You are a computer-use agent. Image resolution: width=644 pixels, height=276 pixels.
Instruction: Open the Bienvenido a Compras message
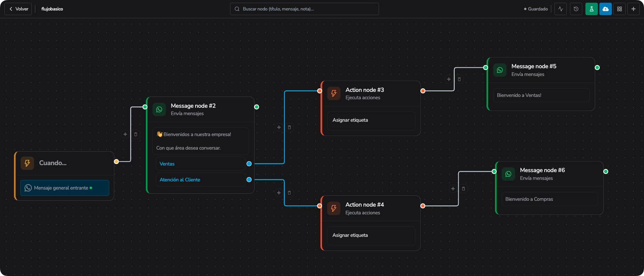click(550, 199)
